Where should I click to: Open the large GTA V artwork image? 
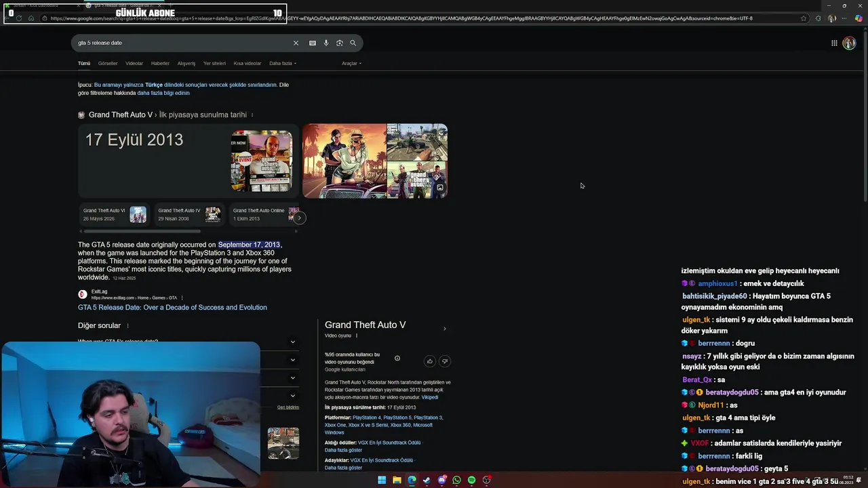[x=344, y=161]
